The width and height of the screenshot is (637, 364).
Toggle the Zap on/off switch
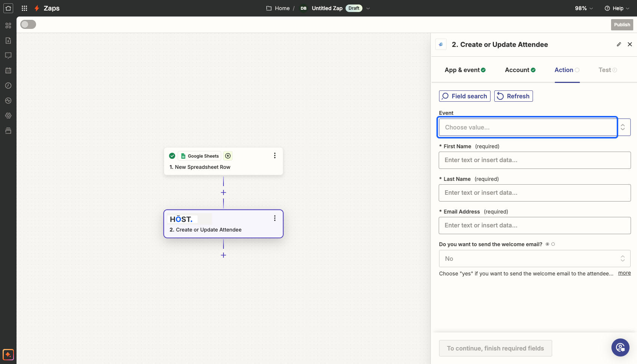pyautogui.click(x=28, y=24)
